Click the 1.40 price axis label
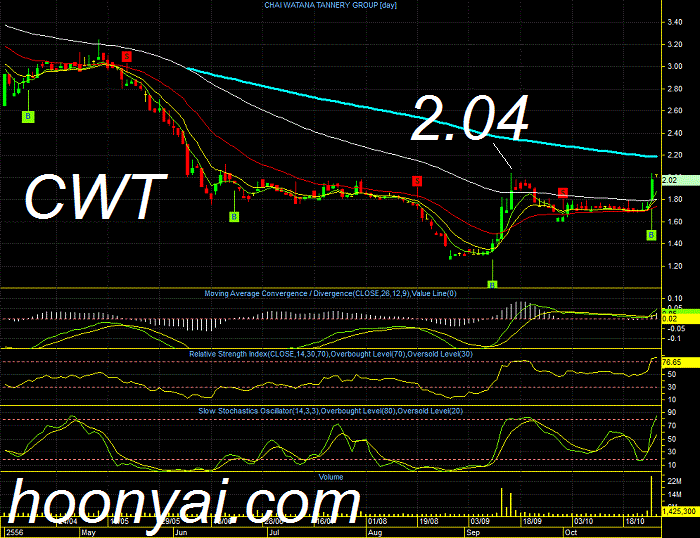Image resolution: width=700 pixels, height=538 pixels. click(675, 244)
